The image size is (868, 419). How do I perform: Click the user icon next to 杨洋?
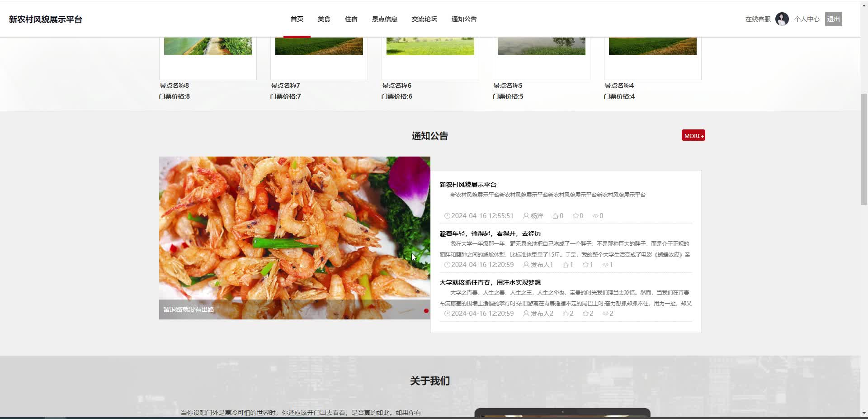tap(526, 216)
